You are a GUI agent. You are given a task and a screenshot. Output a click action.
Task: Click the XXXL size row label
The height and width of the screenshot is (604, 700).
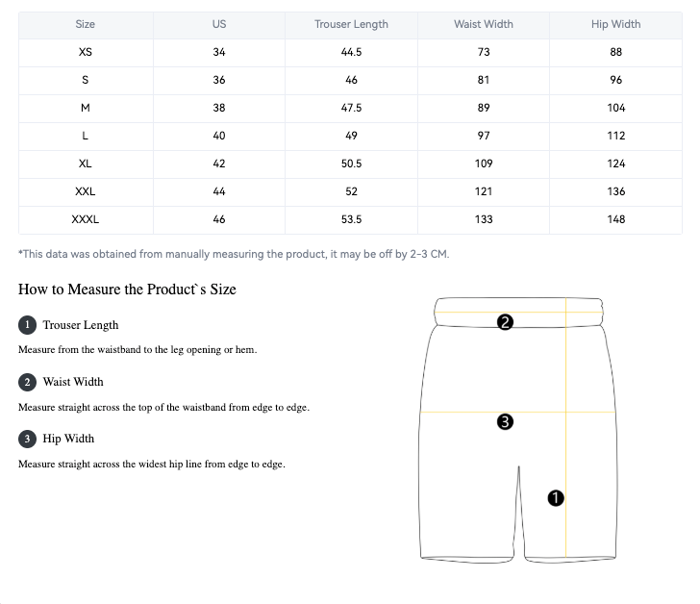(86, 219)
